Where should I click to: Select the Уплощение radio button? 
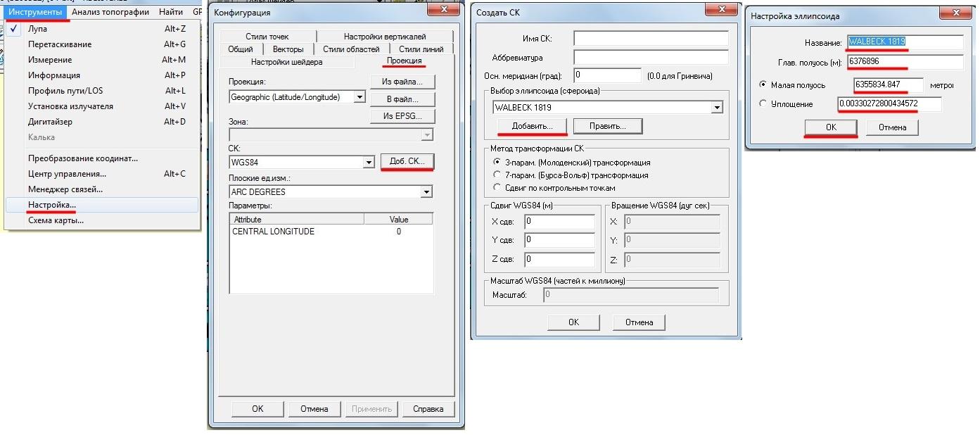coord(764,104)
